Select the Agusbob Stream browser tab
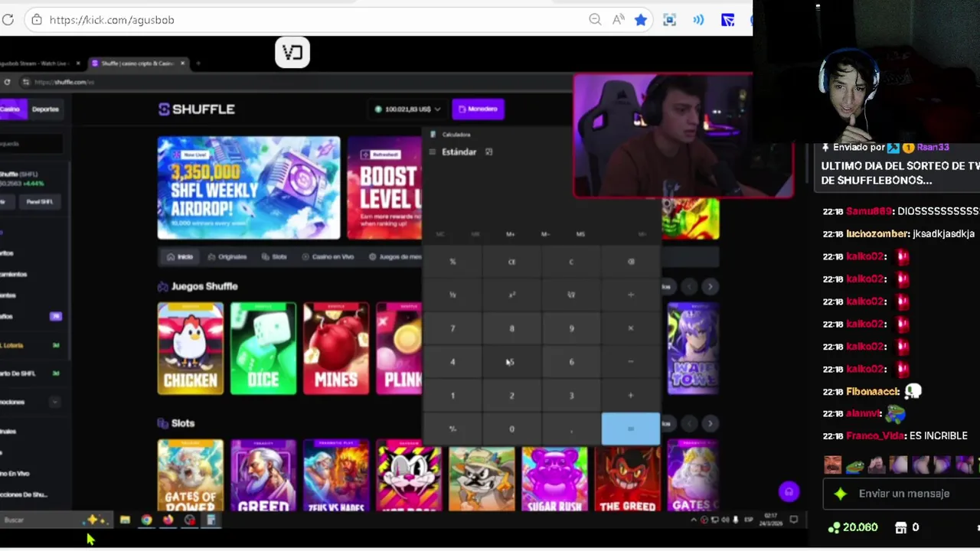The width and height of the screenshot is (980, 551). pyautogui.click(x=40, y=64)
